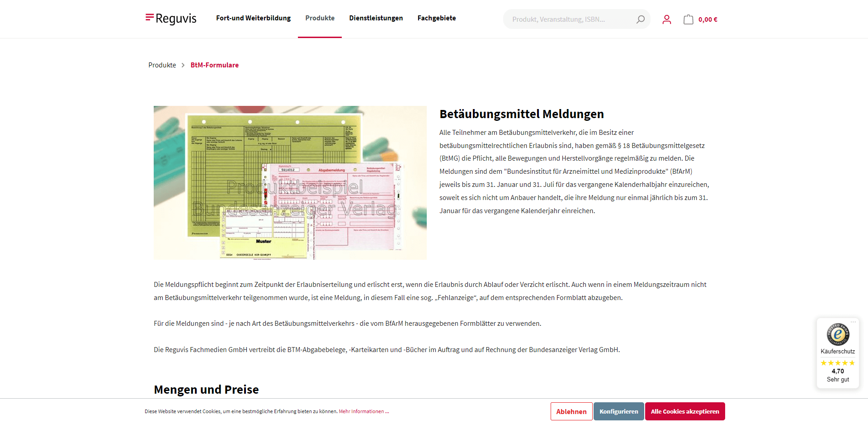This screenshot has width=868, height=424.
Task: Open the Trusted Shops badge seal
Action: (x=838, y=334)
